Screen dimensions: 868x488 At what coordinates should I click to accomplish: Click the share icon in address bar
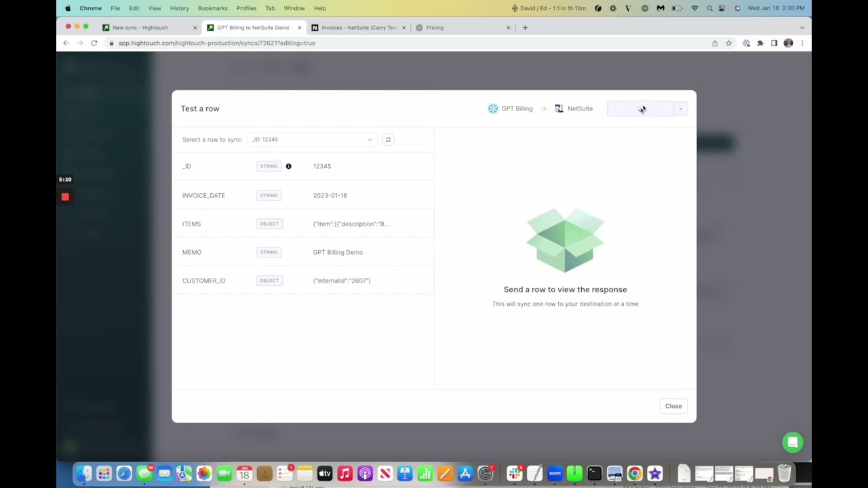coord(715,43)
